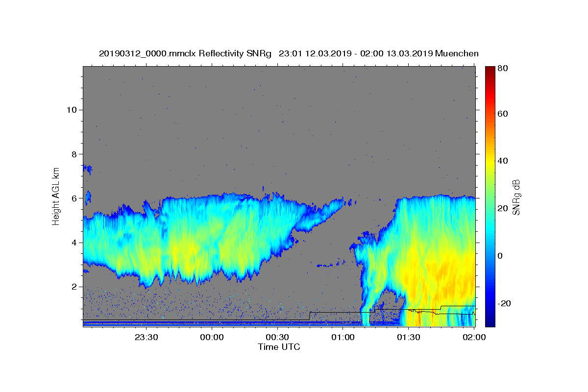Click the colorbar value '60'
Viewport: 588px width, 392px height.
503,114
